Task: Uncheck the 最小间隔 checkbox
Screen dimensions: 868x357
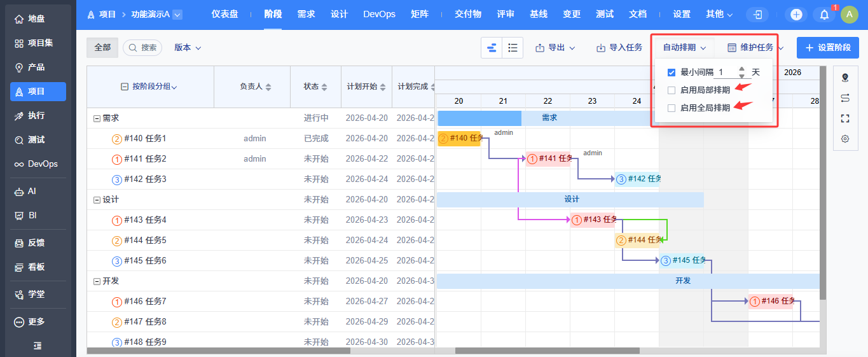Action: point(672,73)
